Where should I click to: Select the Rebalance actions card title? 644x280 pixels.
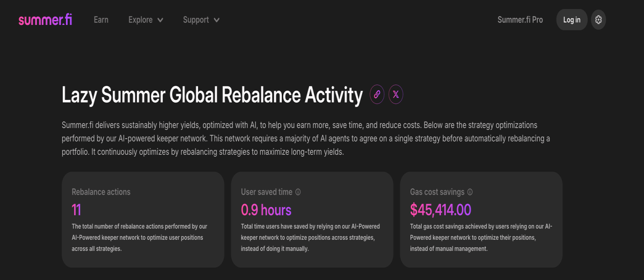coord(101,192)
